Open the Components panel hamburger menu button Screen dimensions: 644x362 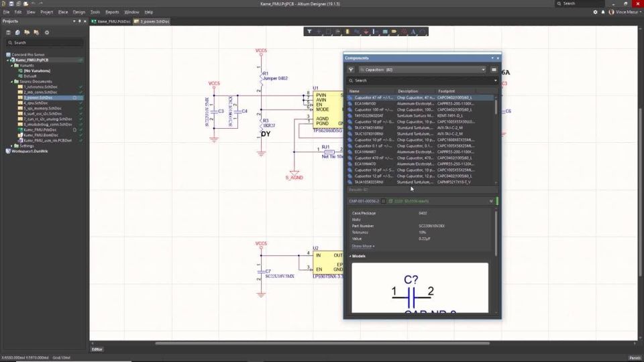point(494,70)
